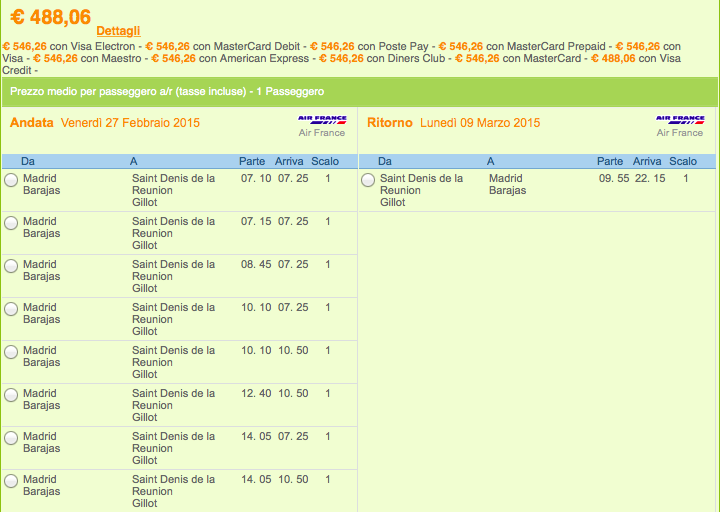Click Da column header in return table
721x512 pixels.
(385, 161)
